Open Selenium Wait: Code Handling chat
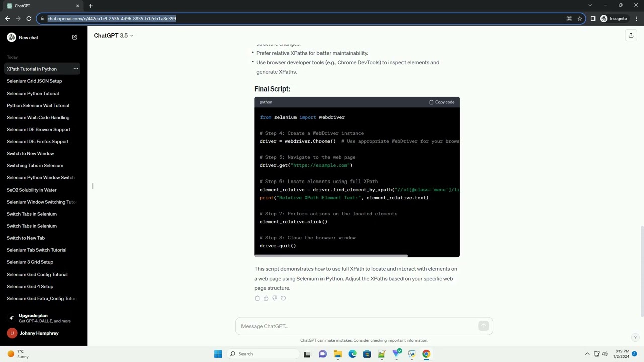 point(42,117)
